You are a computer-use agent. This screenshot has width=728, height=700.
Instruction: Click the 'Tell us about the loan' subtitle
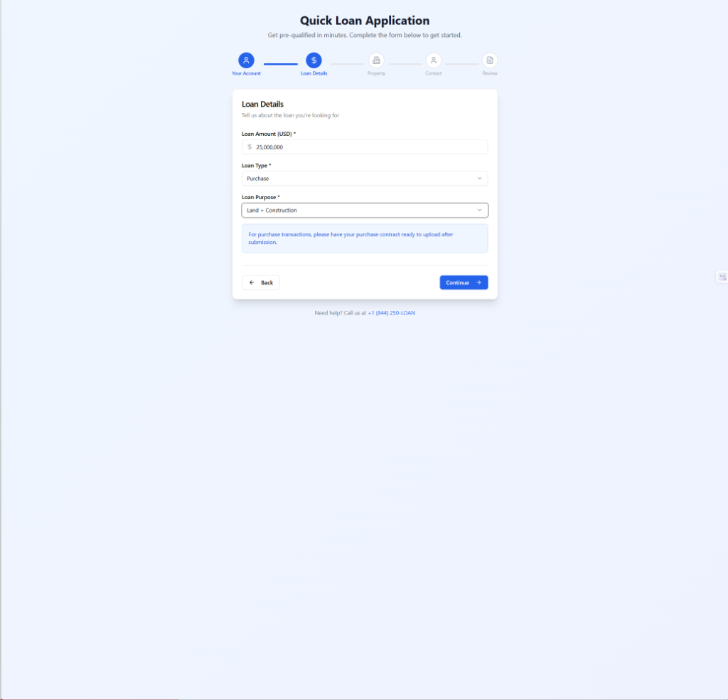click(x=290, y=115)
